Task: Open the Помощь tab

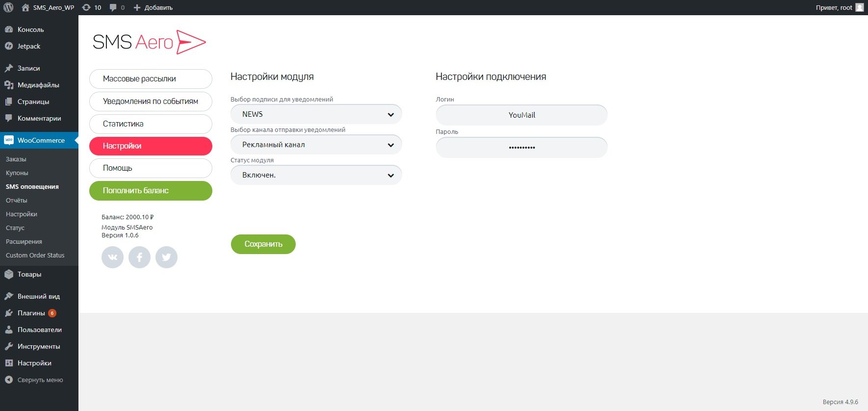Action: click(x=151, y=168)
